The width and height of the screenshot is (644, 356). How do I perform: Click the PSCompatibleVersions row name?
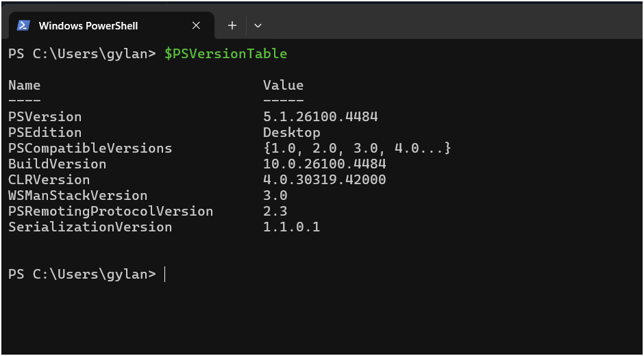point(90,148)
